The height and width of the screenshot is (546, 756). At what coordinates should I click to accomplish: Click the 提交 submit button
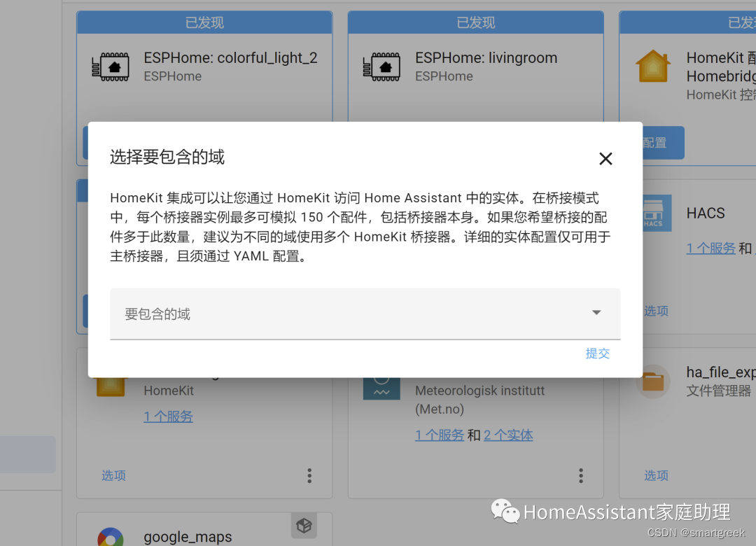597,353
